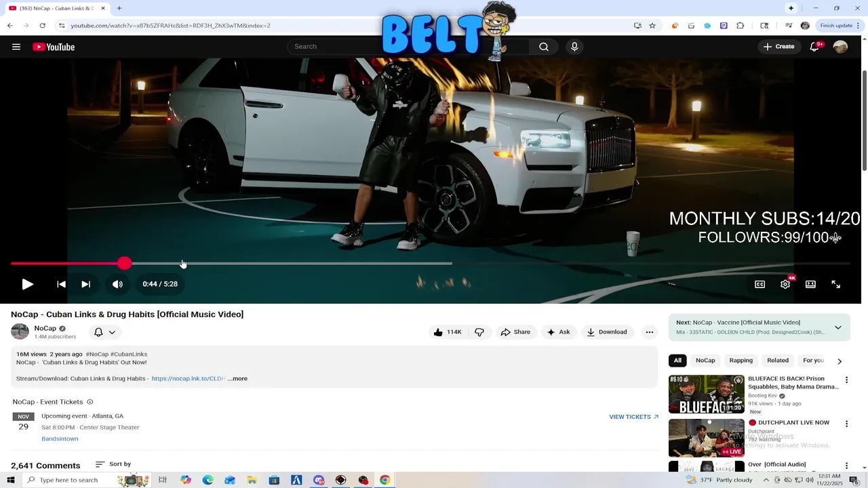868x488 pixels.
Task: Share this video
Action: pos(515,332)
